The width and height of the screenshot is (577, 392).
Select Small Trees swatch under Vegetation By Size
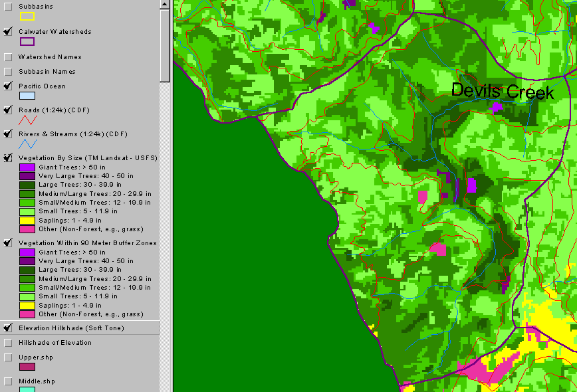click(27, 211)
